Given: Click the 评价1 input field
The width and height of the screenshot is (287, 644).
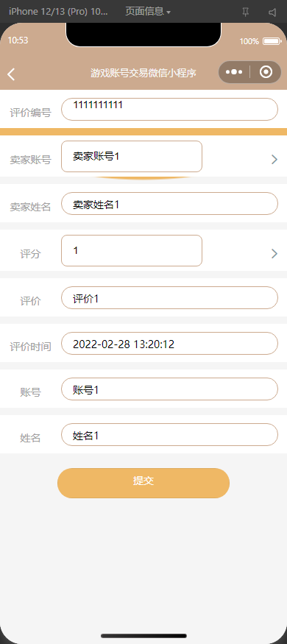Looking at the screenshot, I should pos(169,298).
